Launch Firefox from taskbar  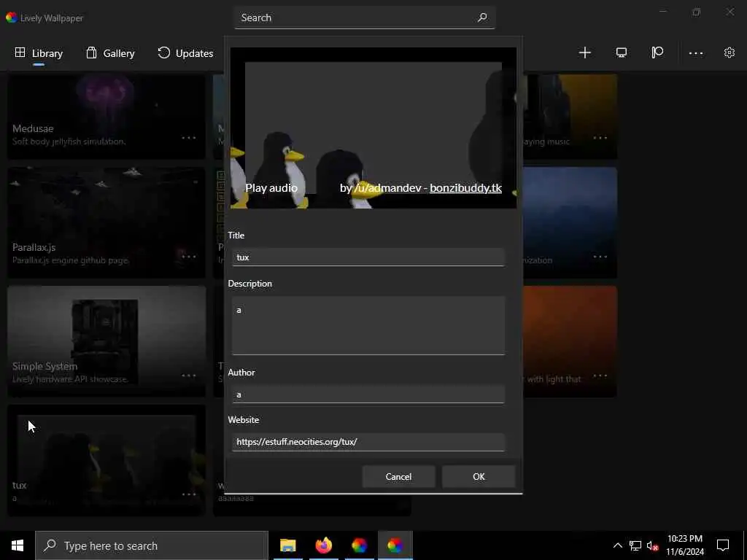323,545
